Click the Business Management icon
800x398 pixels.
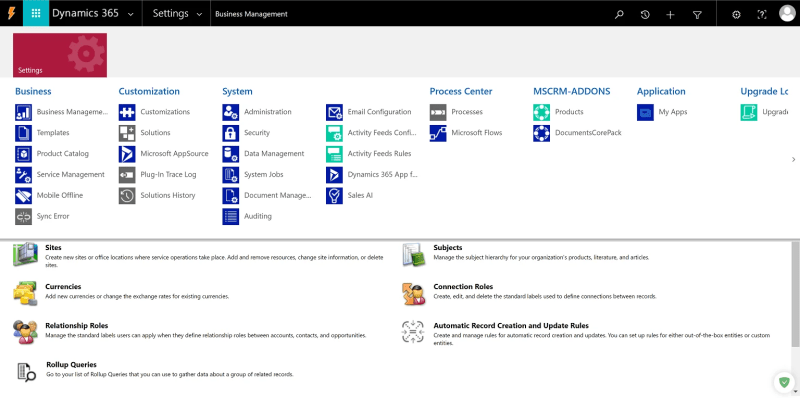(23, 112)
